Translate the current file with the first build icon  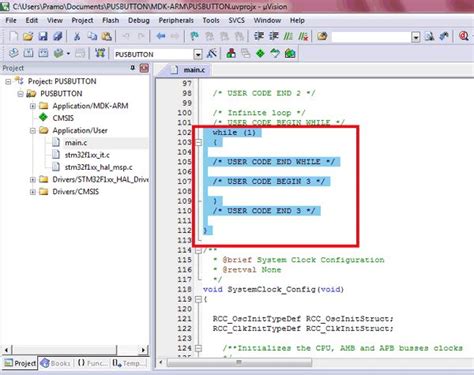tap(13, 53)
